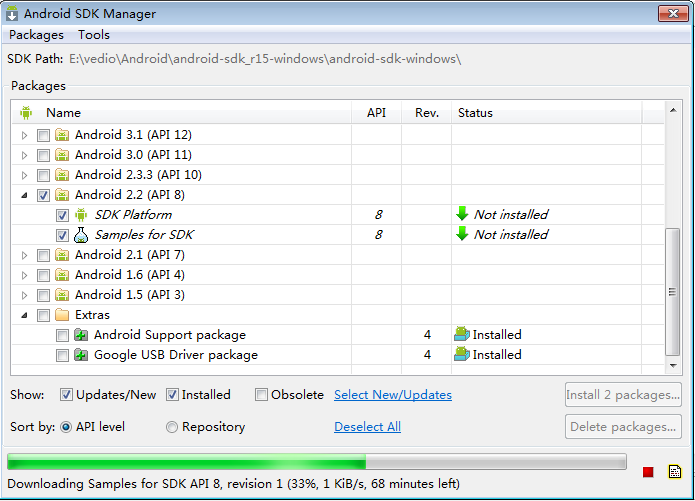Click the SDK Platform android robot icon
695x501 pixels.
coord(81,215)
